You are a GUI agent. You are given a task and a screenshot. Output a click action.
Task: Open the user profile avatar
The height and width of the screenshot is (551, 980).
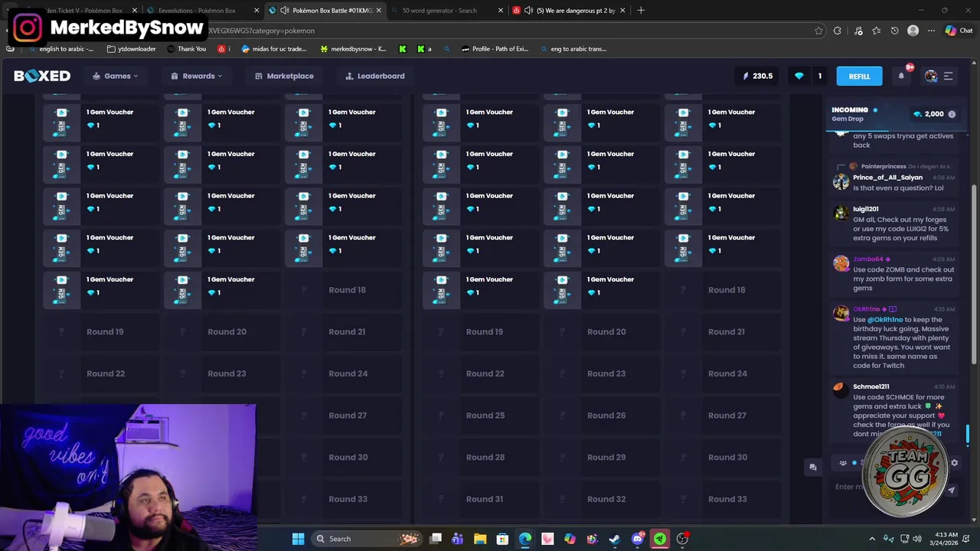click(931, 76)
